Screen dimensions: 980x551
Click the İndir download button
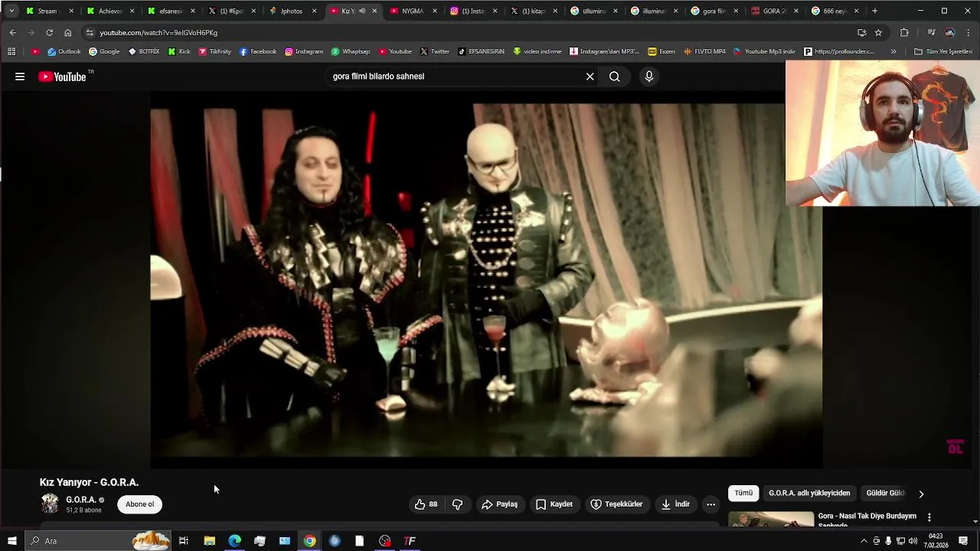click(675, 504)
